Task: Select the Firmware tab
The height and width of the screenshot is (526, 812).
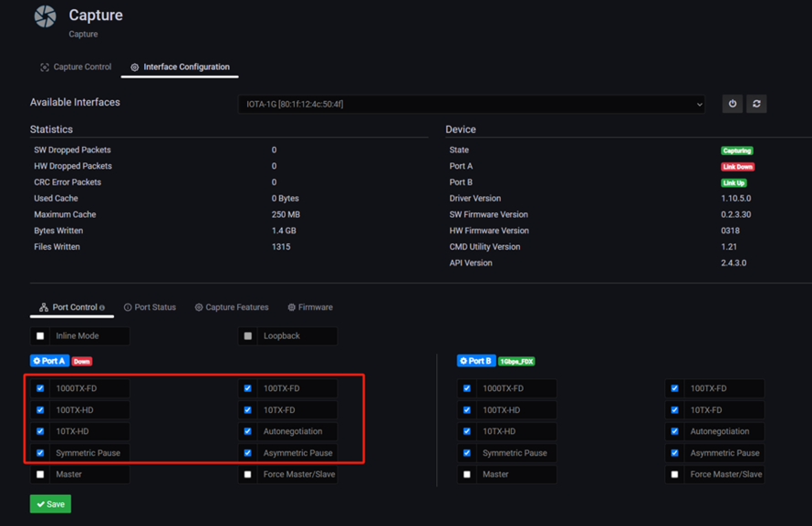Action: pos(310,307)
